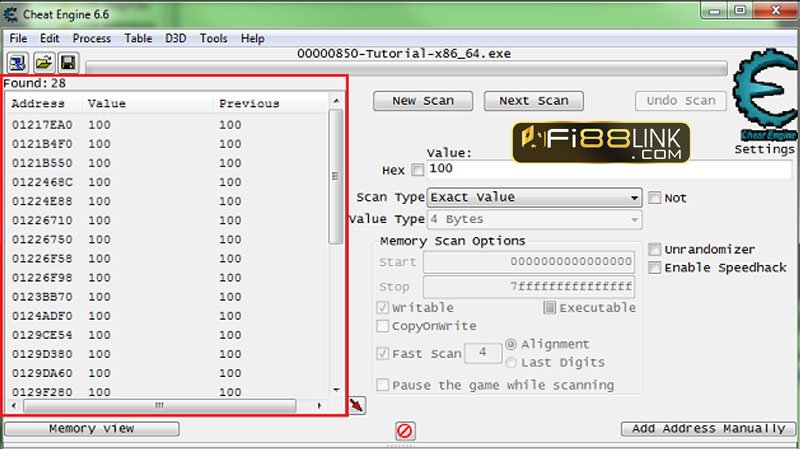Image resolution: width=800 pixels, height=450 pixels.
Task: Select address row 0124ADF0
Action: point(167,316)
